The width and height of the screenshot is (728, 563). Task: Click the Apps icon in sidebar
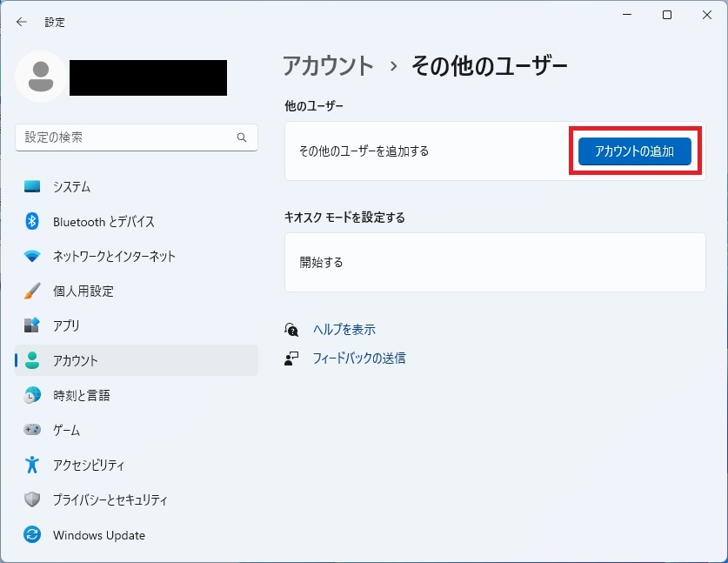click(32, 325)
